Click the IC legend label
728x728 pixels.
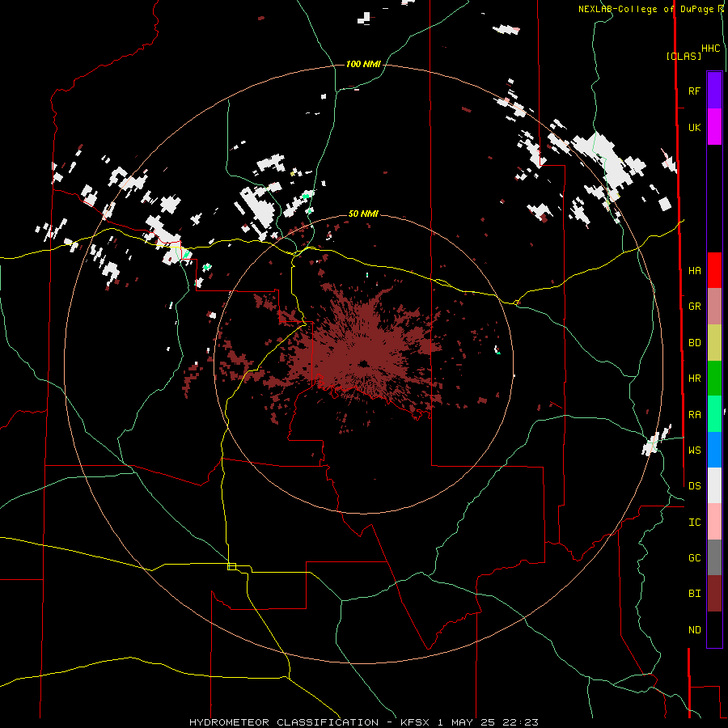pos(694,523)
